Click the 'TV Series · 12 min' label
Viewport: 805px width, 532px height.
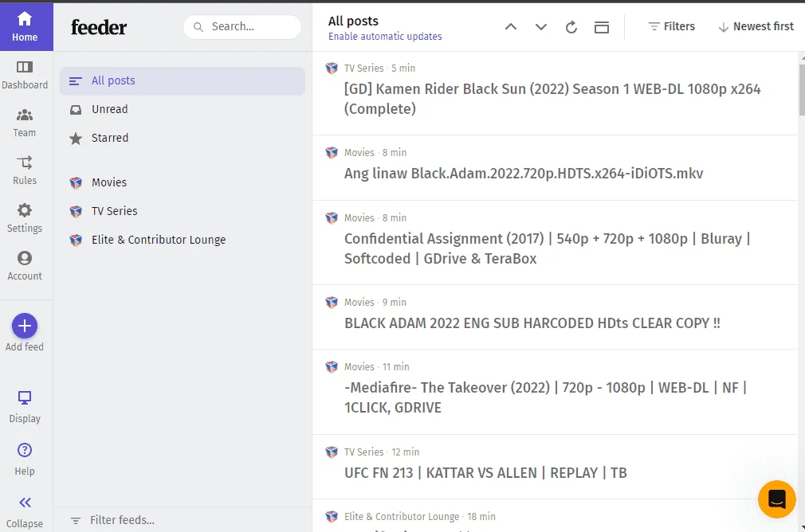pyautogui.click(x=382, y=452)
